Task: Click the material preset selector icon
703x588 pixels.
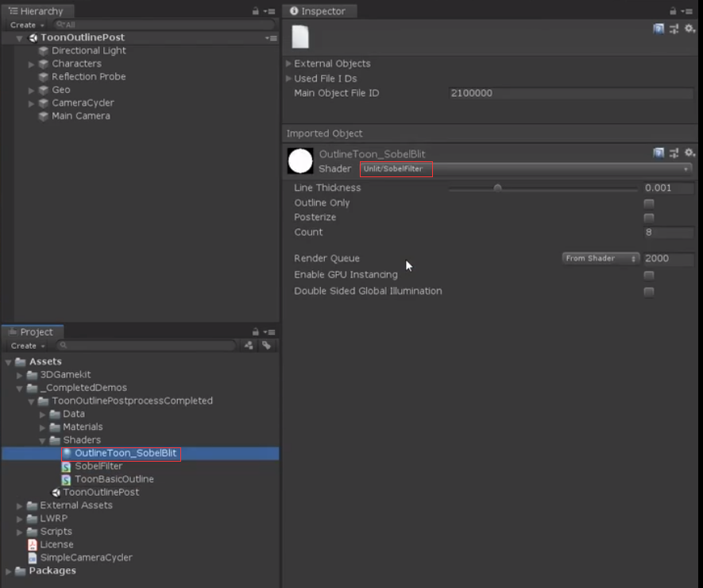Action: point(674,153)
